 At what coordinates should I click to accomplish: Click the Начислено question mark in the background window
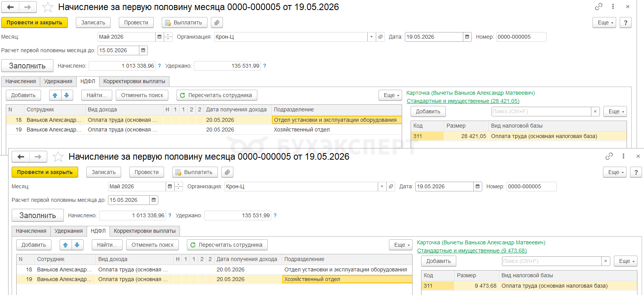tap(159, 66)
